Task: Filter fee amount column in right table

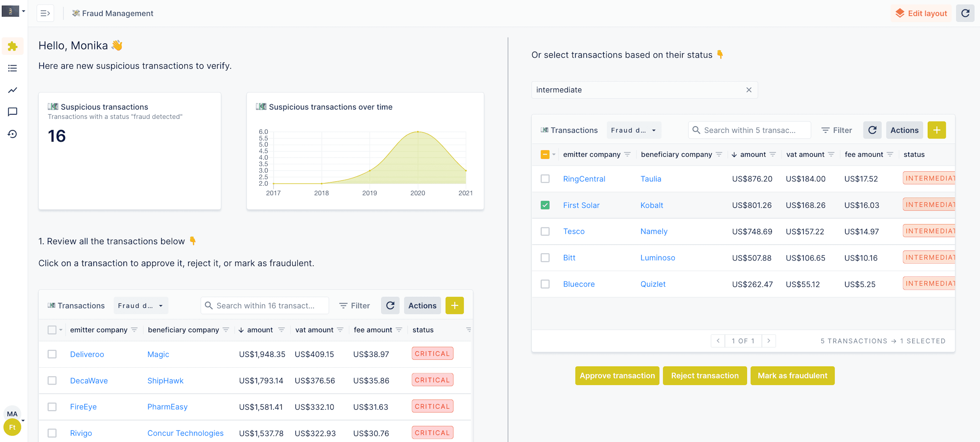Action: (x=890, y=154)
